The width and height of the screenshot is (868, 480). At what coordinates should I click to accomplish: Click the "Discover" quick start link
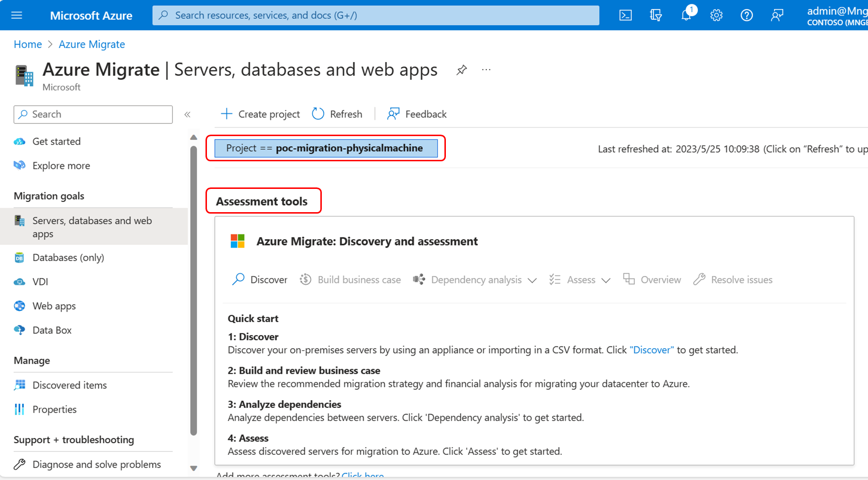[651, 350]
